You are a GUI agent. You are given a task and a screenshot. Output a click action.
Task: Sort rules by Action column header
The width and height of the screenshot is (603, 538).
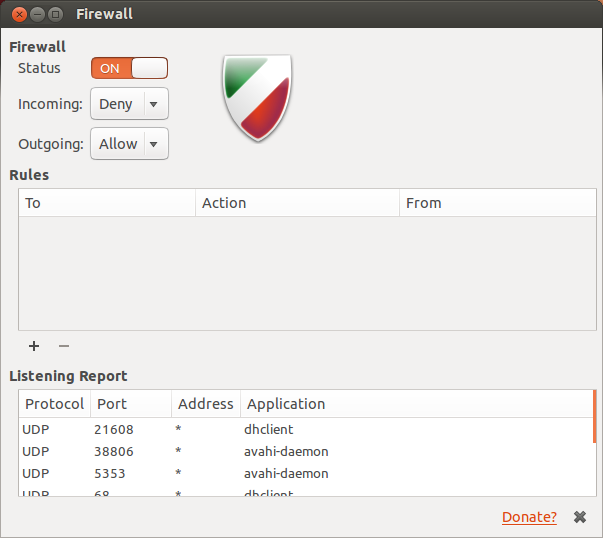click(295, 203)
